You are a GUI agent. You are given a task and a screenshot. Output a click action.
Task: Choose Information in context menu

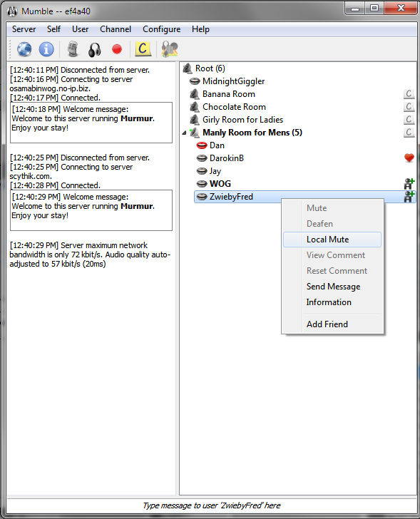332,302
